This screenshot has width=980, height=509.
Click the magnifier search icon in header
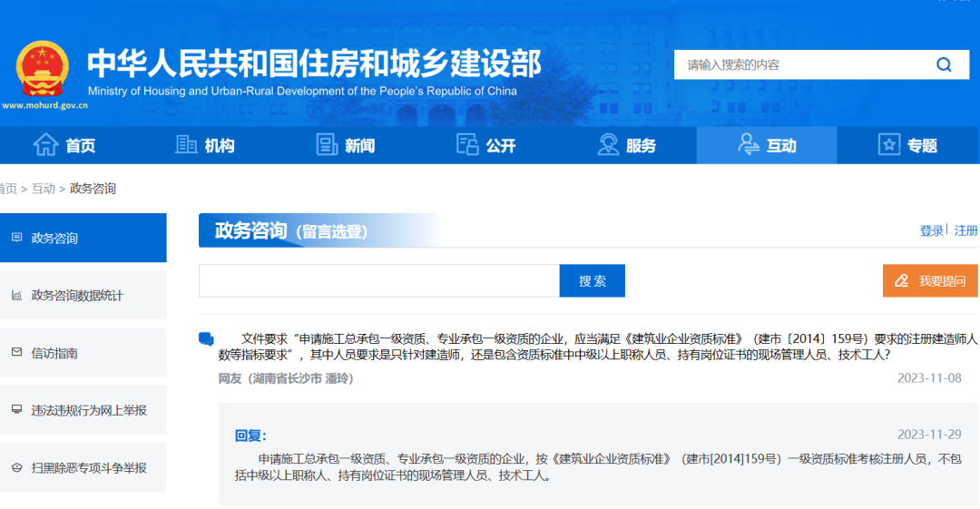[944, 64]
